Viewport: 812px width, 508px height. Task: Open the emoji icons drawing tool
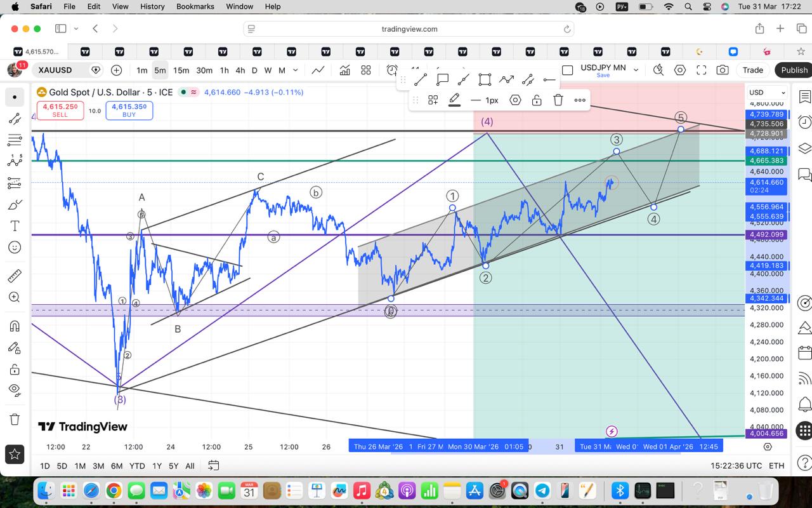15,247
